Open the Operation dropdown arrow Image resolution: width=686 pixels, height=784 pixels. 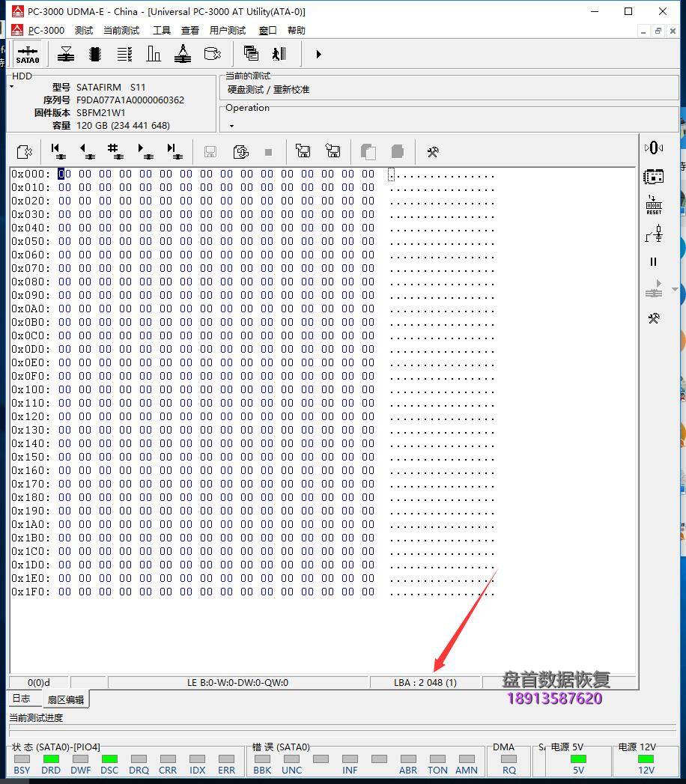[231, 124]
